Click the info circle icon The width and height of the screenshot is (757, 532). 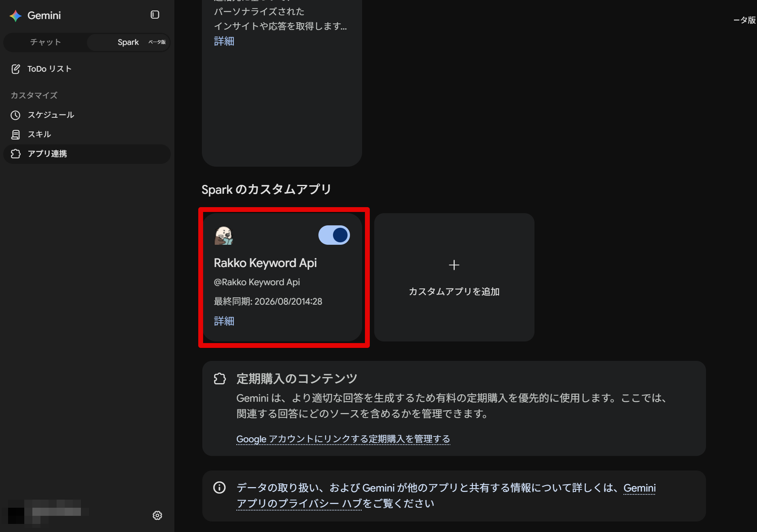coord(219,487)
